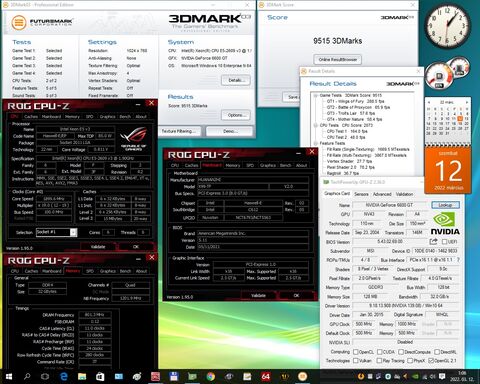Click the CPU meter gauge gadget
This screenshot has height=384, width=480.
439,76
